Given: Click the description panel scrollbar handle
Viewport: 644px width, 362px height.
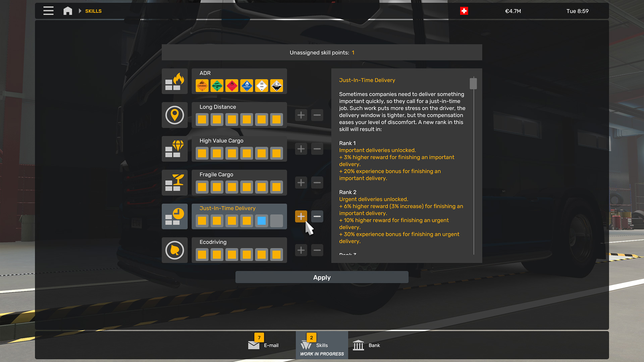Looking at the screenshot, I should pos(473,83).
